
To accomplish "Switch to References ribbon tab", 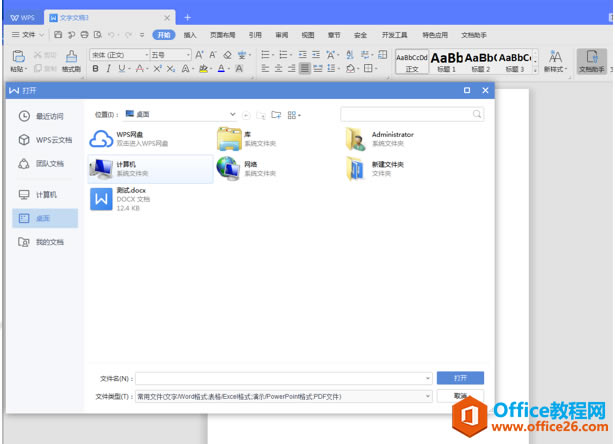I will tap(255, 35).
